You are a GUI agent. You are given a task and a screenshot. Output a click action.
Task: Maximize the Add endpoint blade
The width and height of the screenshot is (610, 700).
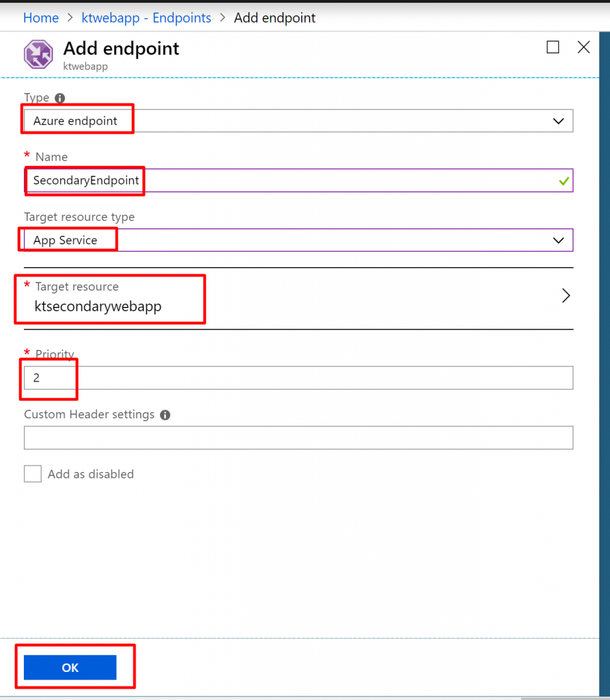tap(553, 47)
